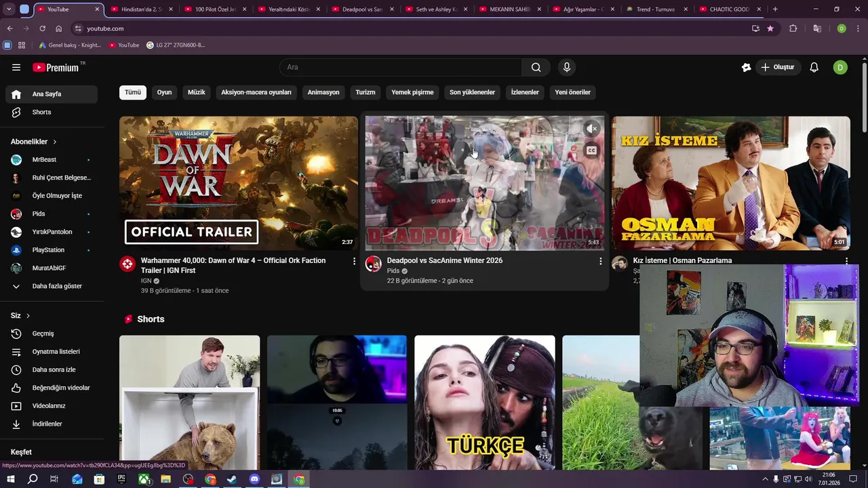Select the Animasyon filter chip
Image resolution: width=868 pixels, height=488 pixels.
click(323, 92)
